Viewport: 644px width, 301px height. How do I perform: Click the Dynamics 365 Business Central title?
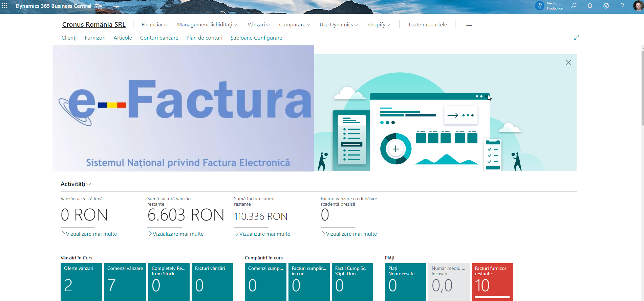[x=53, y=6]
